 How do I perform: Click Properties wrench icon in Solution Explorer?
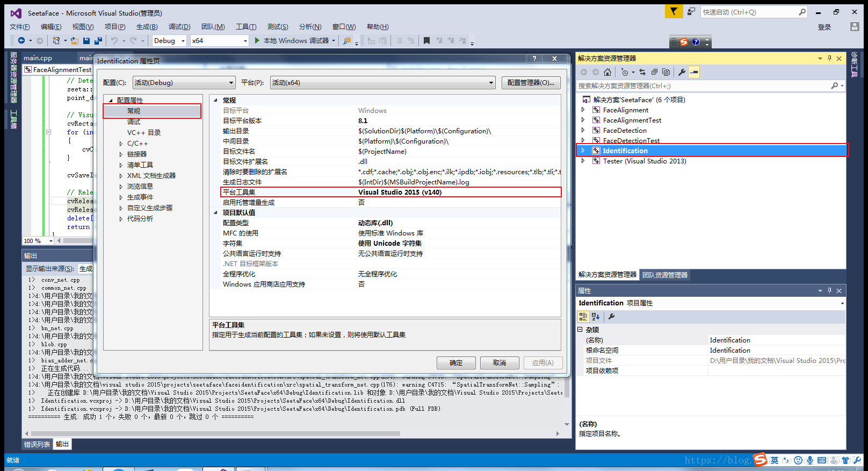(x=682, y=72)
